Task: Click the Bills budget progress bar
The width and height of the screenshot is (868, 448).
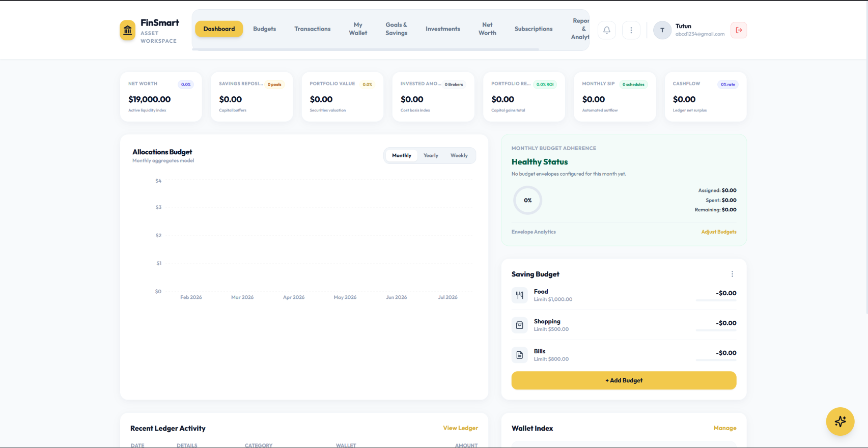Action: [x=716, y=360]
